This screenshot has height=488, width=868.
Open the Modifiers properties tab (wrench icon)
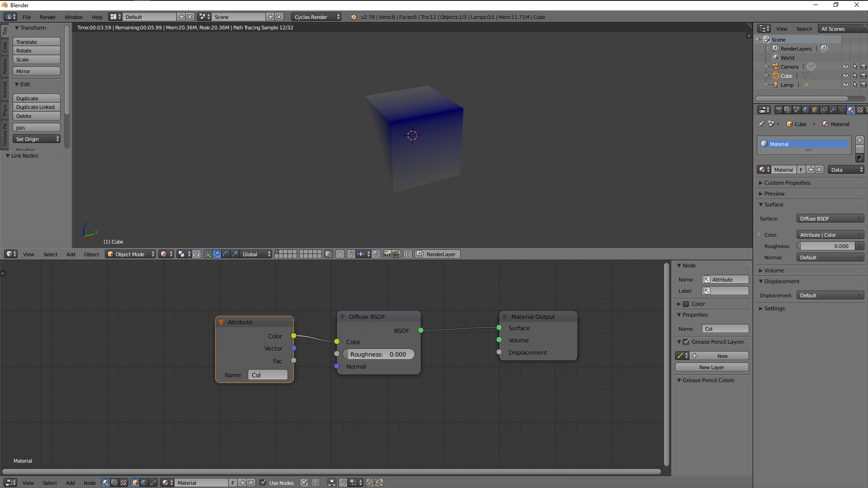(x=833, y=110)
